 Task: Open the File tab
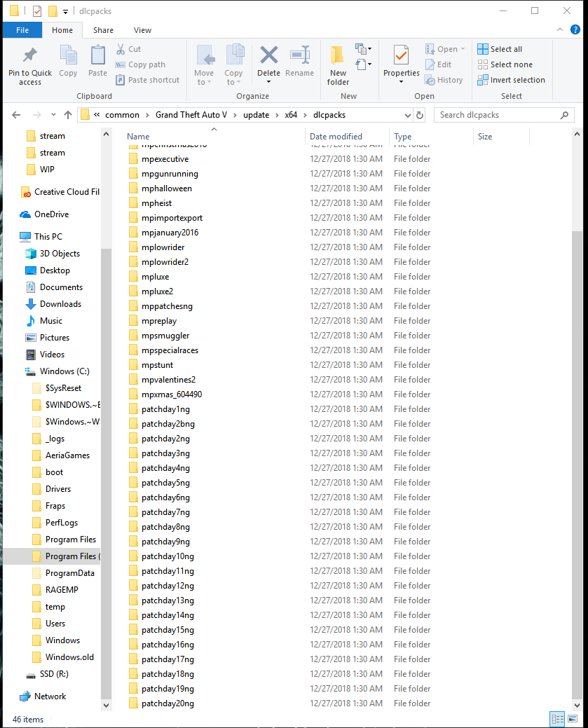click(x=22, y=30)
